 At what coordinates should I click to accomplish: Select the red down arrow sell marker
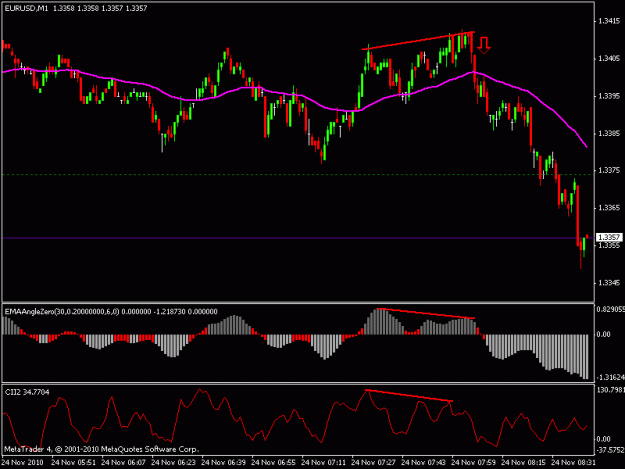[x=484, y=45]
